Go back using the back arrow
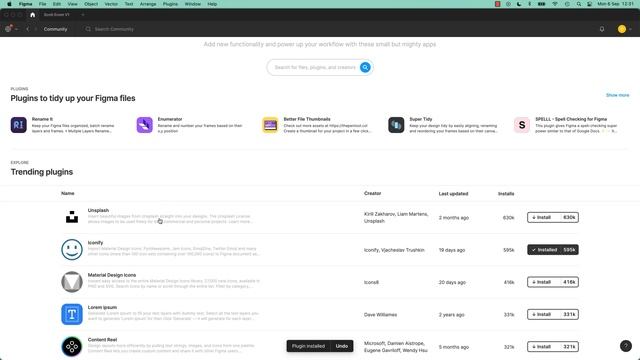Image resolution: width=640 pixels, height=360 pixels. pos(27,29)
